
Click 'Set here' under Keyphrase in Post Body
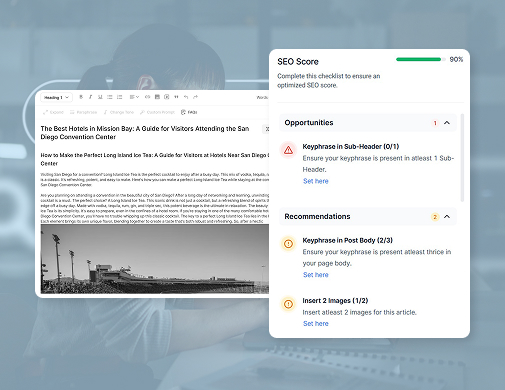coord(315,275)
